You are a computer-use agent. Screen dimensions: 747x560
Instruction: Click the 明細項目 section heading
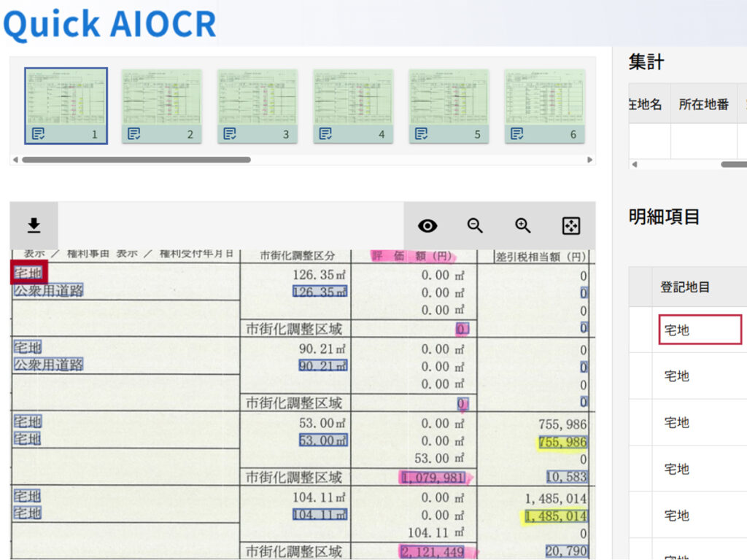click(664, 217)
